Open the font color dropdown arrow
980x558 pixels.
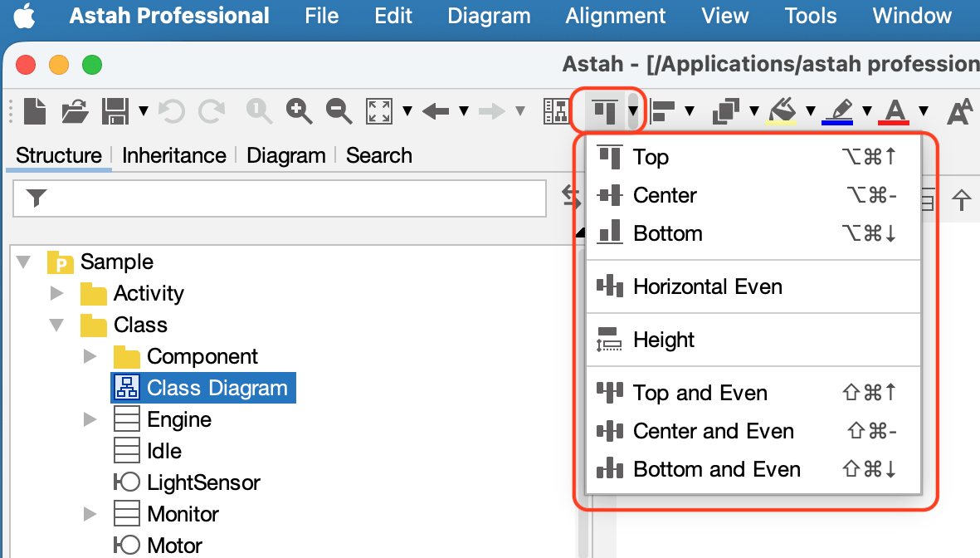923,111
